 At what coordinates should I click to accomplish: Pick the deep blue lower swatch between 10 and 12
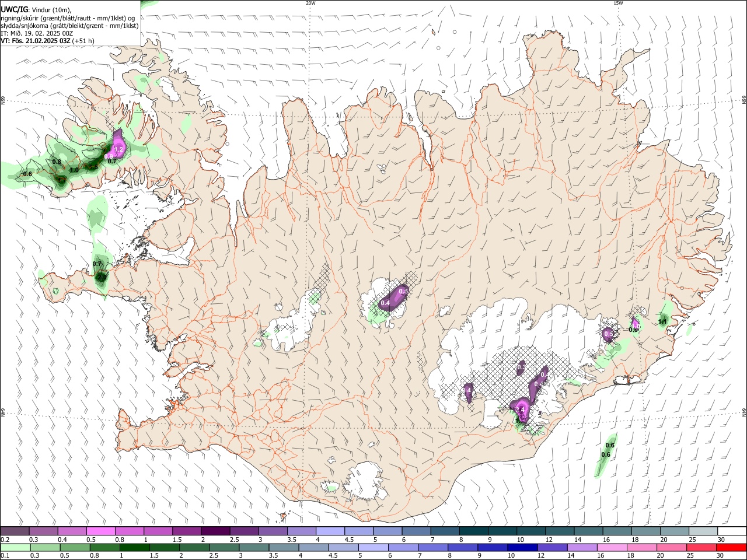tap(522, 547)
